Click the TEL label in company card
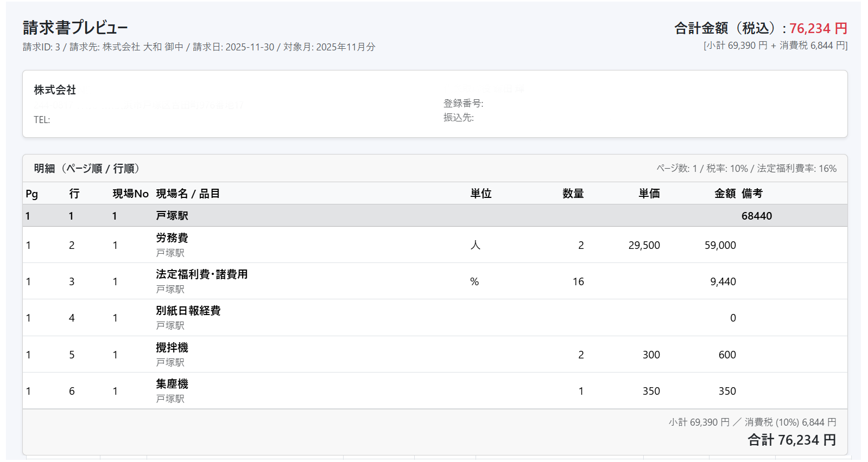 click(x=42, y=120)
